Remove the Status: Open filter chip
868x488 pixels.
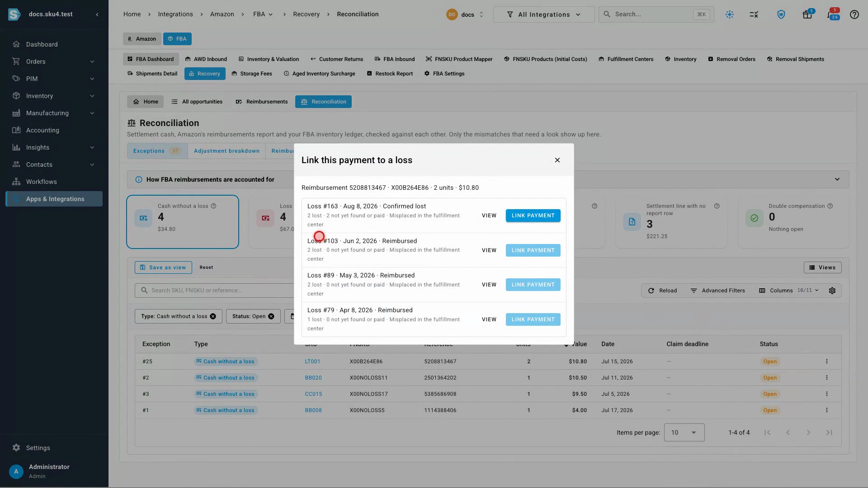(271, 316)
